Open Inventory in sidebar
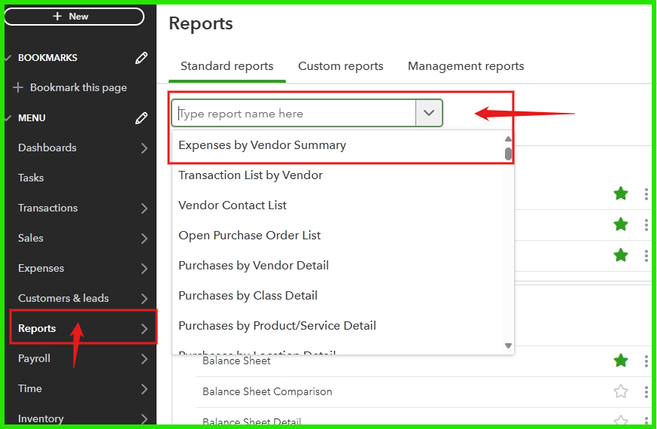This screenshot has height=429, width=657. coord(41,419)
